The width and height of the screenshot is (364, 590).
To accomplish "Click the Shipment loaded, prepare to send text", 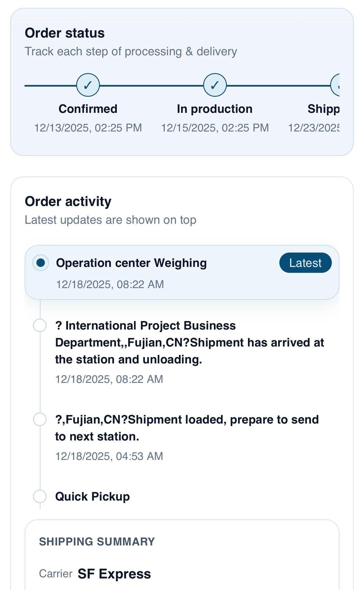I will tap(187, 428).
